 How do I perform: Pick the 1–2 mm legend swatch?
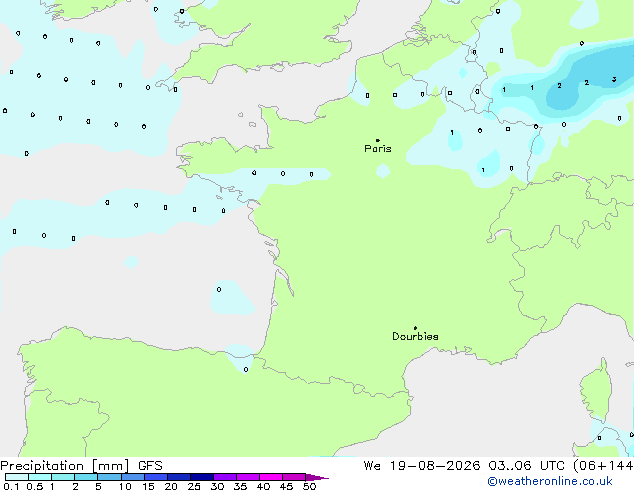63,477
